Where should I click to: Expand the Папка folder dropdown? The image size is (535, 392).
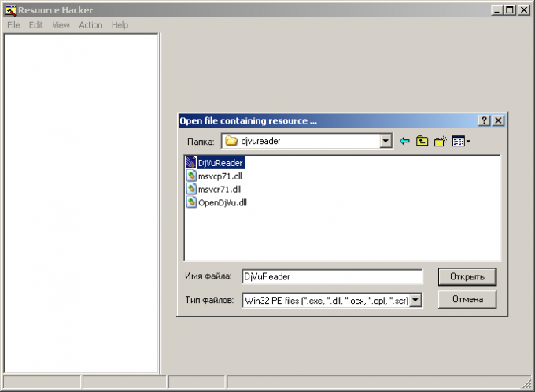[386, 142]
